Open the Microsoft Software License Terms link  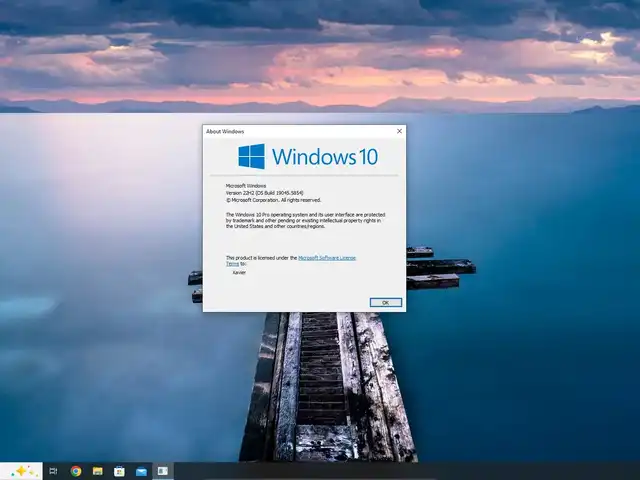click(x=327, y=257)
